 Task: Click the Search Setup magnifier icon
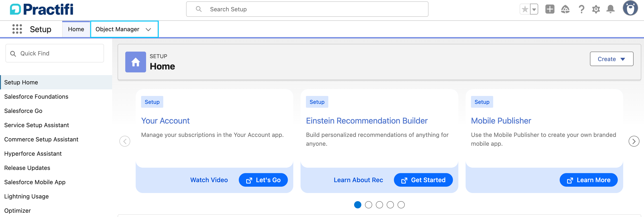tap(199, 9)
